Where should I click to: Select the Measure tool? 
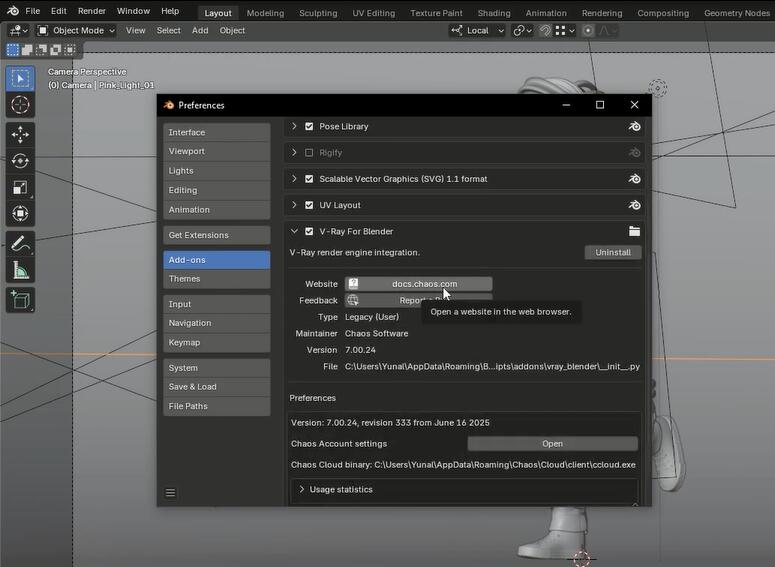pos(20,270)
